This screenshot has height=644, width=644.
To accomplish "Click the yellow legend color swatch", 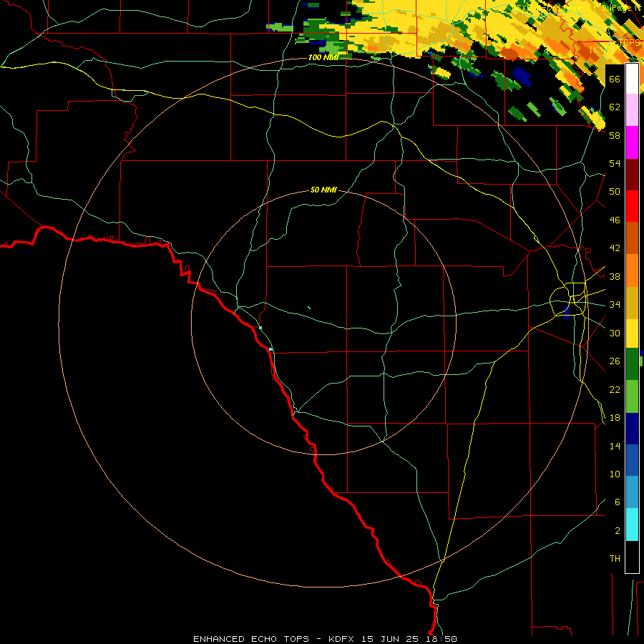I will tap(632, 333).
